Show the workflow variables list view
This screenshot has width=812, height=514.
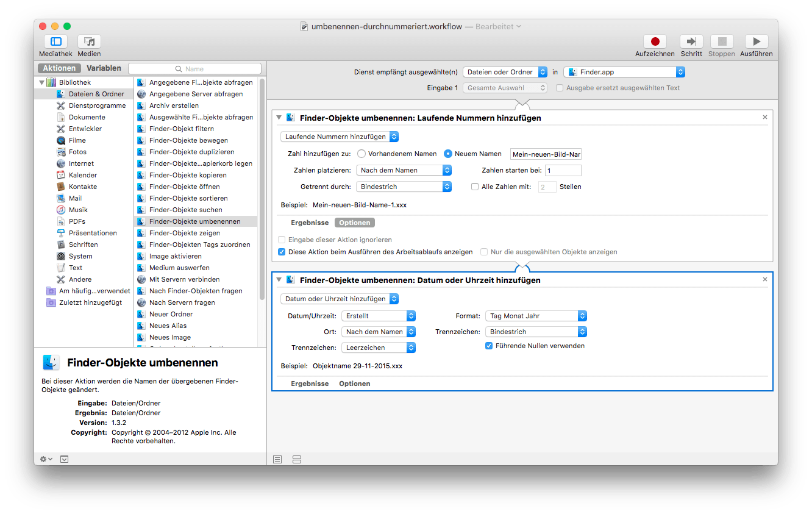(x=297, y=459)
